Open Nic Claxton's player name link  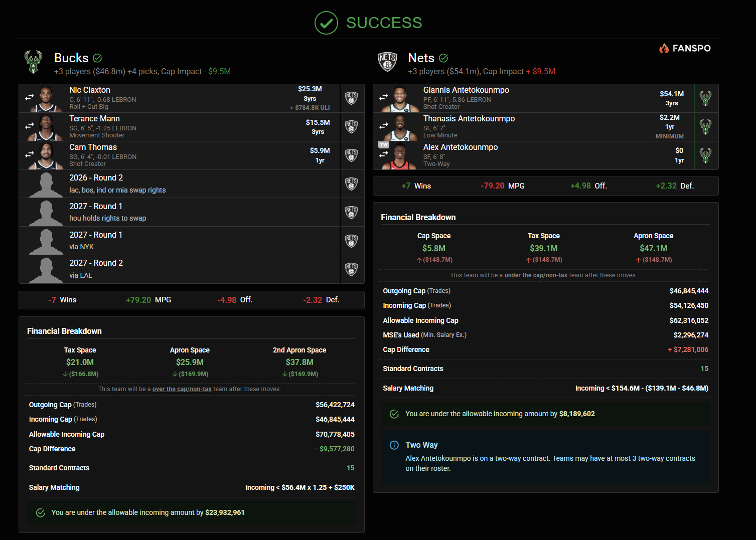click(90, 90)
